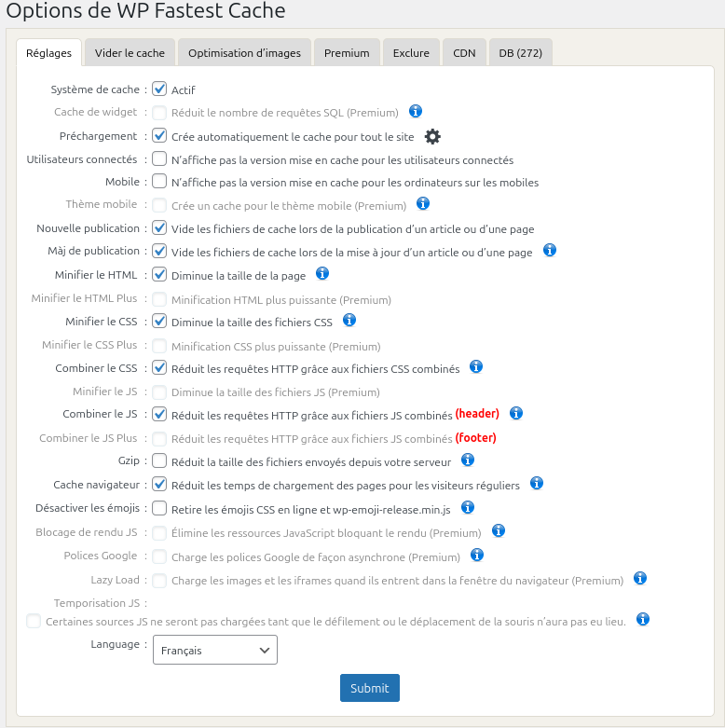Go to the DB (272) tab

[521, 53]
